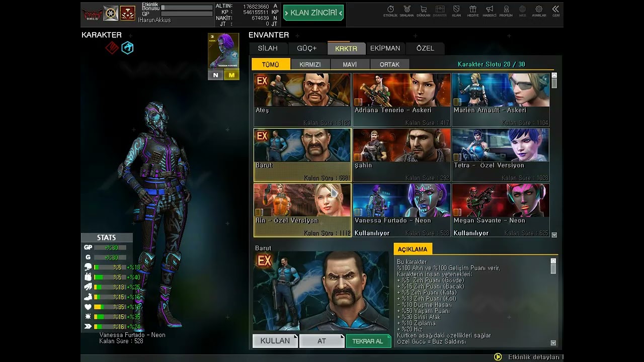Select the red team slash icon
This screenshot has height=362, width=644.
[x=112, y=48]
